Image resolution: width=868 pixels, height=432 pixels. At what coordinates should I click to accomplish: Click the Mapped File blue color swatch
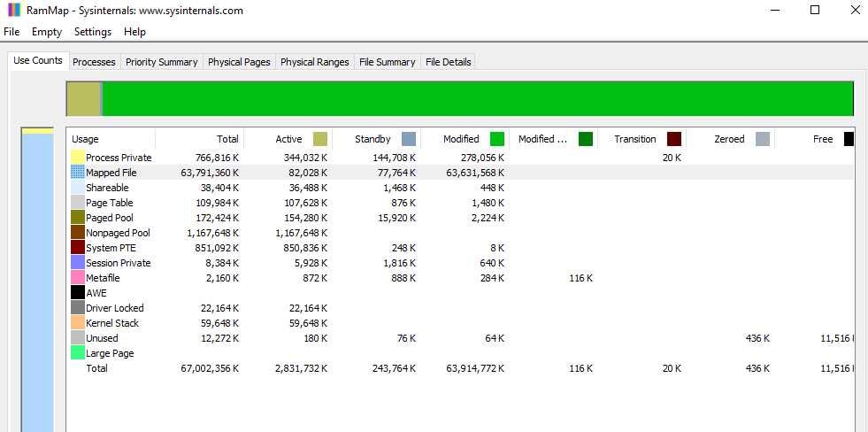(78, 173)
